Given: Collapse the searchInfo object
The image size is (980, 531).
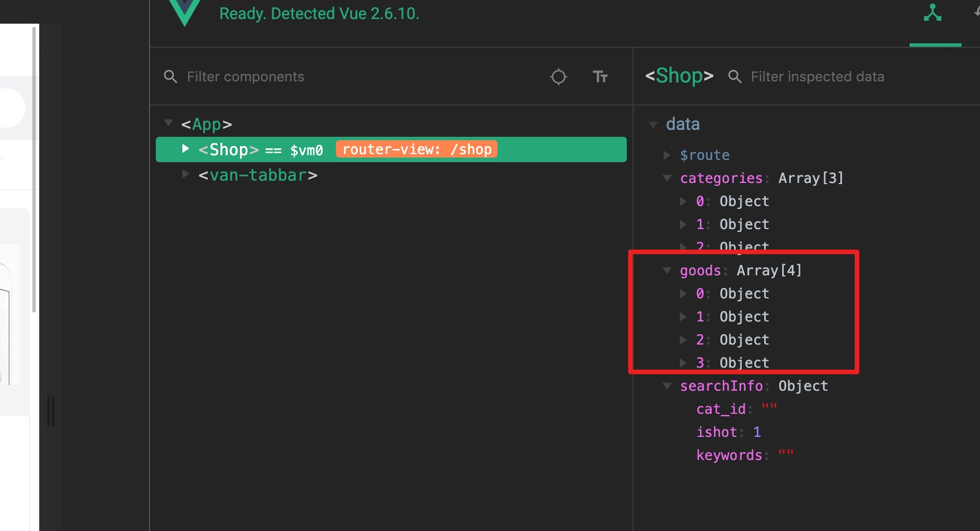Looking at the screenshot, I should 667,386.
